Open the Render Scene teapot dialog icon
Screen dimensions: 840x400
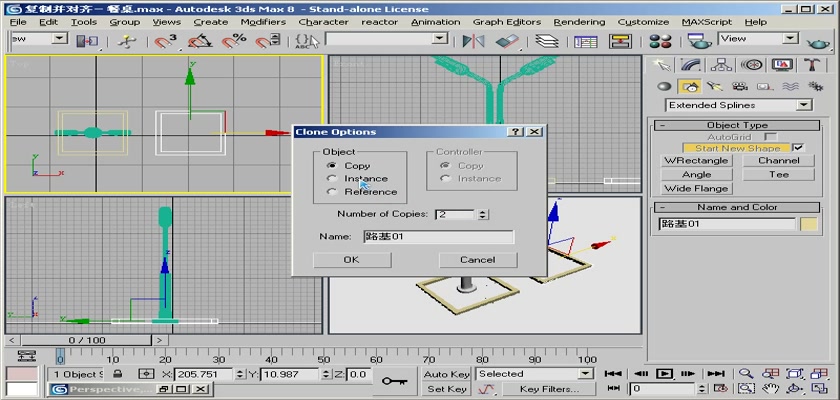pos(699,41)
